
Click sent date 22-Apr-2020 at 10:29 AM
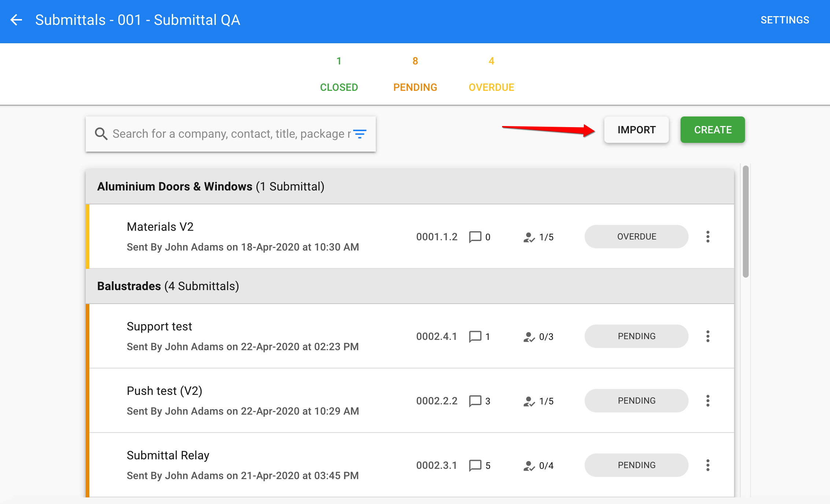(300, 411)
